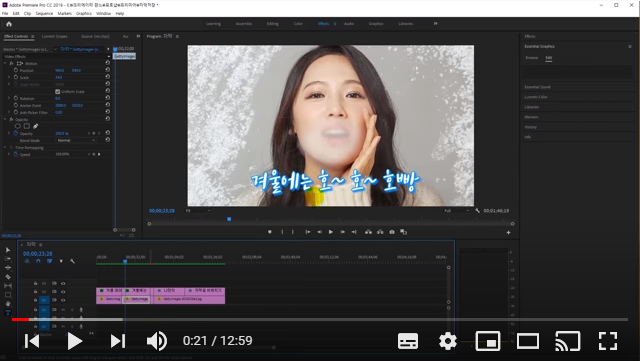The image size is (640, 361).
Task: Click Export Frame camera icon
Action: tap(392, 232)
